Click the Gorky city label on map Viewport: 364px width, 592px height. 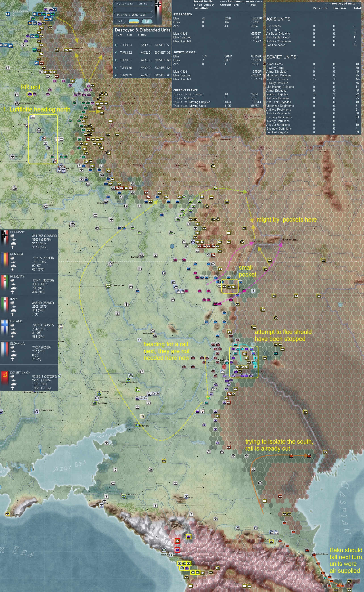point(173,134)
